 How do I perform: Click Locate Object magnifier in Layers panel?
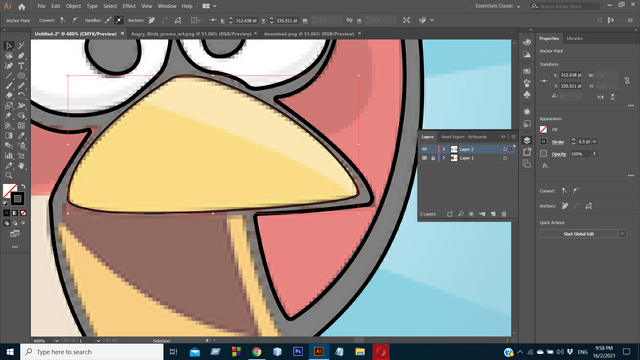coord(460,214)
